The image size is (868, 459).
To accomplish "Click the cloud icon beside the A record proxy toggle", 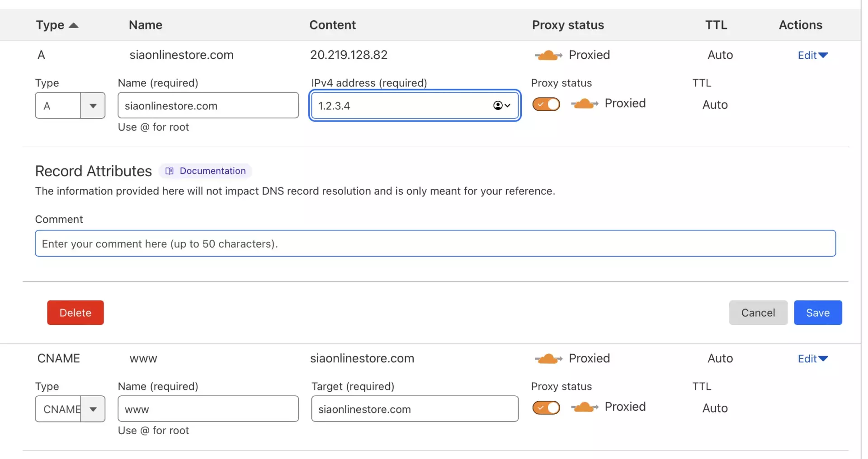I will pyautogui.click(x=584, y=104).
